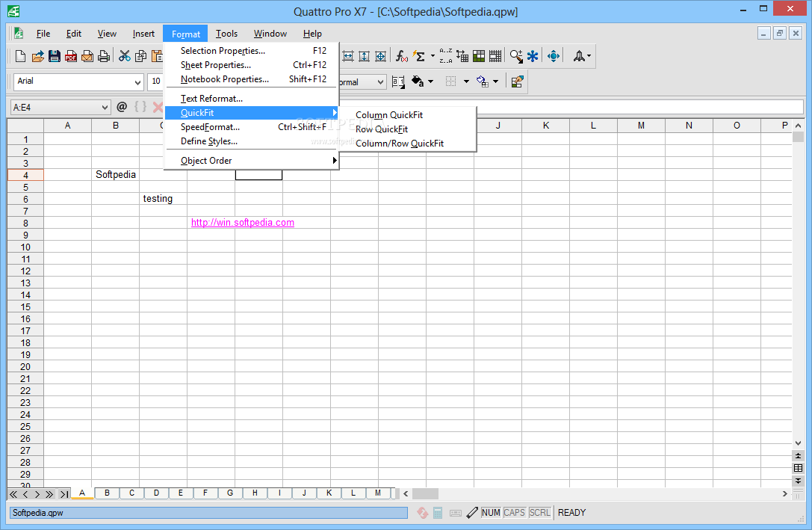This screenshot has width=812, height=530.
Task: Select column K header
Action: (x=546, y=126)
